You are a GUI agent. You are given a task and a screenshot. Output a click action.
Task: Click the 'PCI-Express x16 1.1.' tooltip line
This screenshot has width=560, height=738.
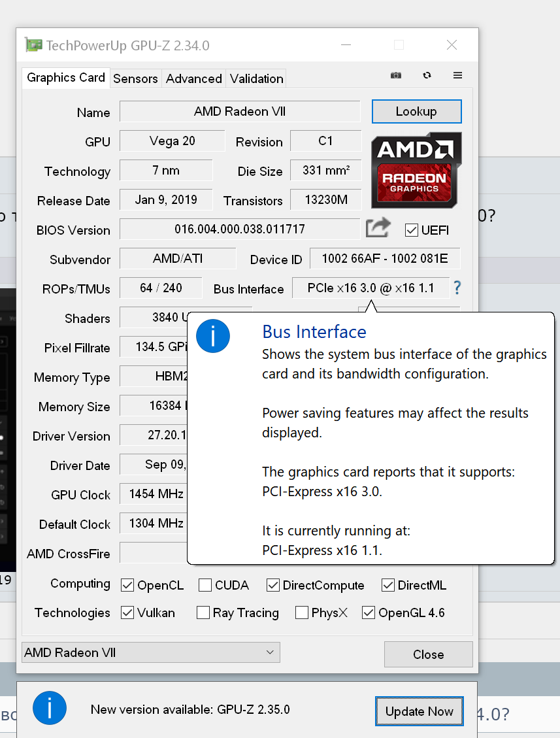pyautogui.click(x=322, y=550)
